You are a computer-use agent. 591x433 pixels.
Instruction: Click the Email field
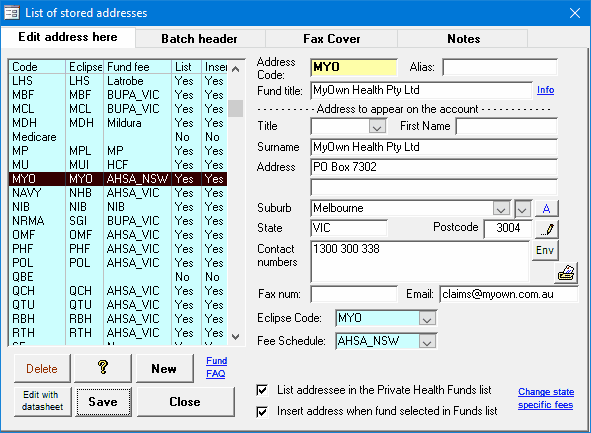click(x=508, y=294)
